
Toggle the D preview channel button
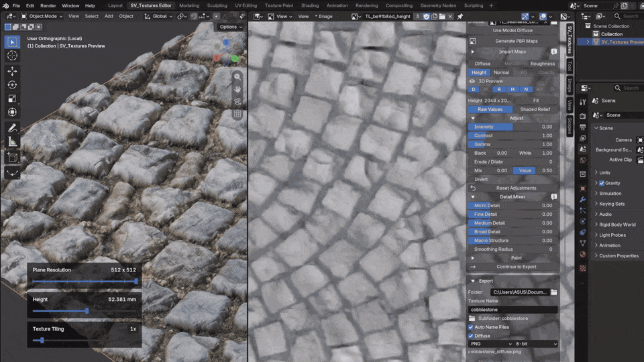click(x=474, y=89)
